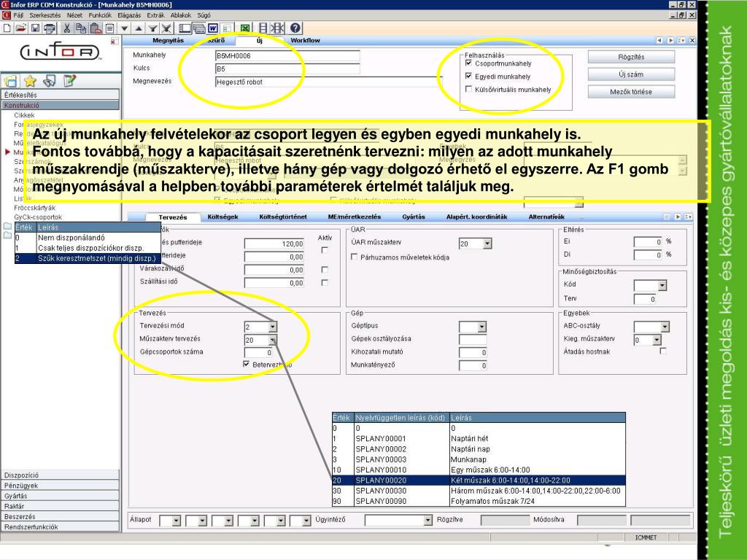Open the Pénzügyek module in sidebar

pos(60,486)
